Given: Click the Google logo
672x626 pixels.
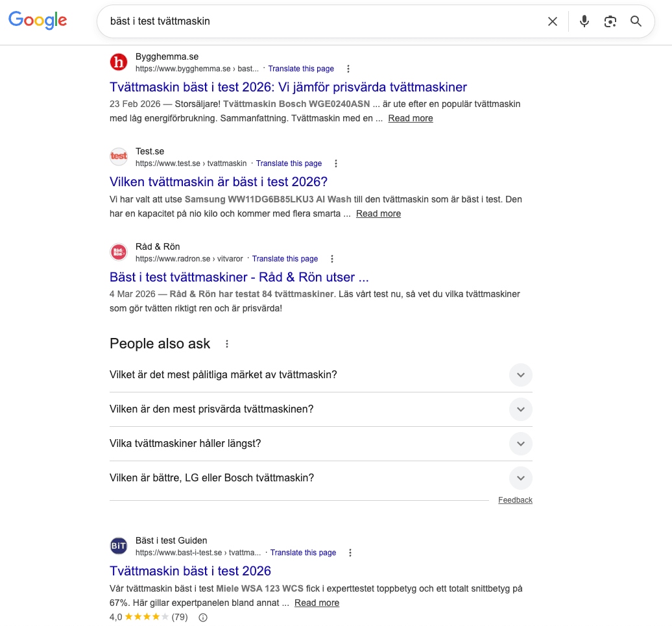Looking at the screenshot, I should click(38, 21).
